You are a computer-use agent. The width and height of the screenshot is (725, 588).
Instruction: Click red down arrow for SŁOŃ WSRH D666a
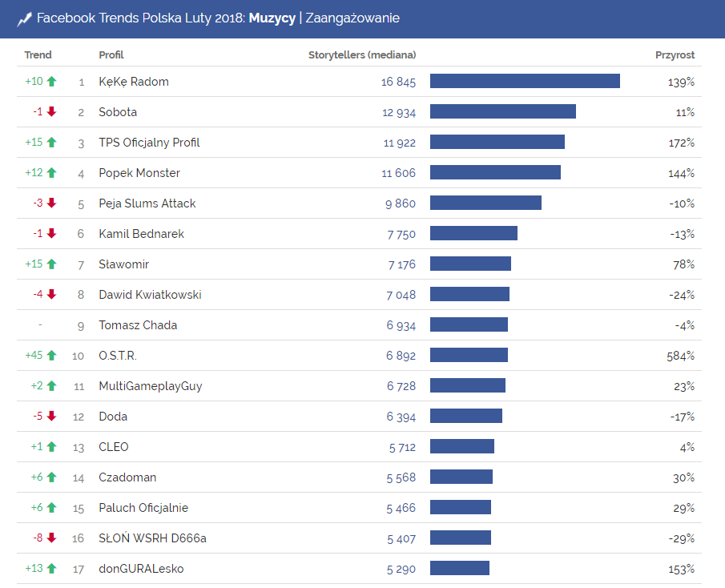tap(52, 538)
